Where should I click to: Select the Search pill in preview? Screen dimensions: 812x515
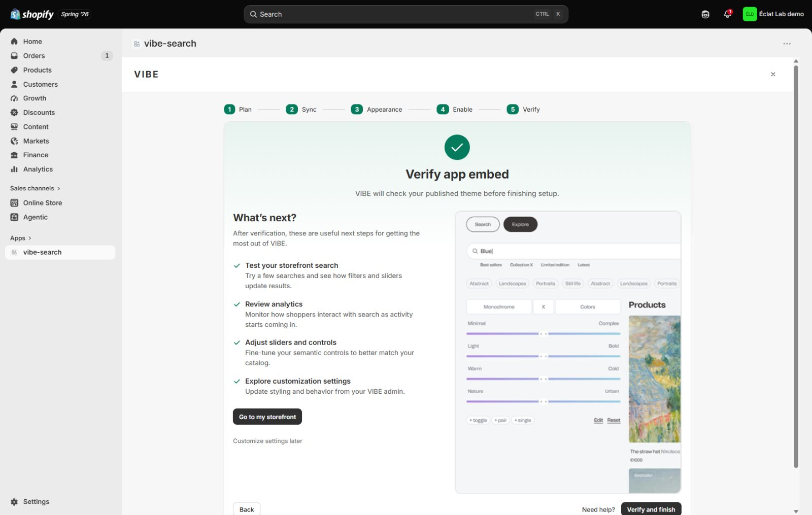[x=483, y=224]
